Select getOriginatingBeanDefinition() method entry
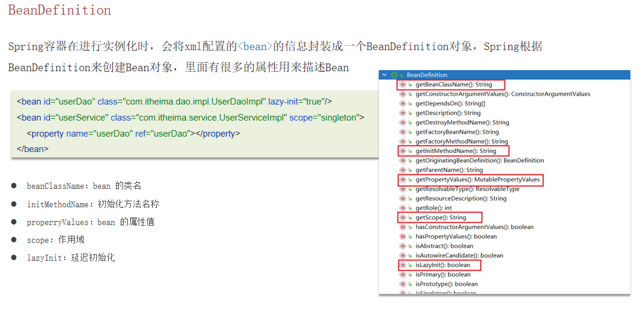The image size is (644, 310). click(480, 160)
